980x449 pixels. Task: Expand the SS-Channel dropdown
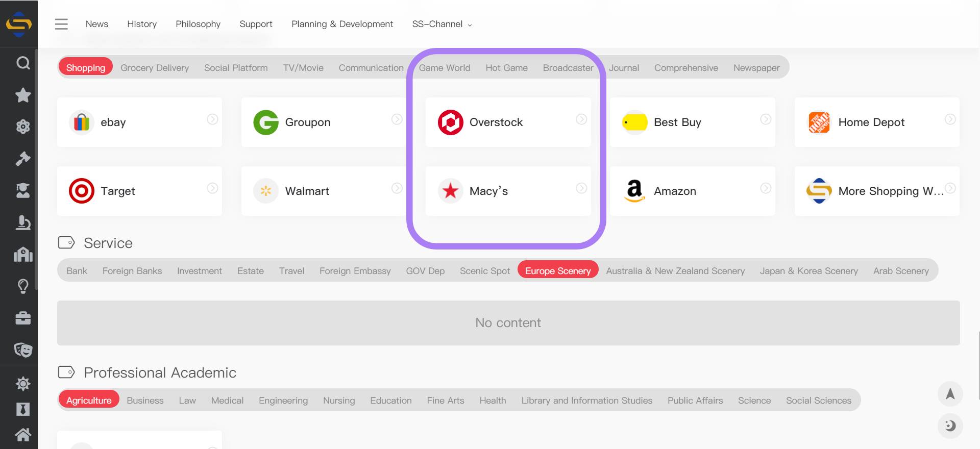(x=442, y=24)
